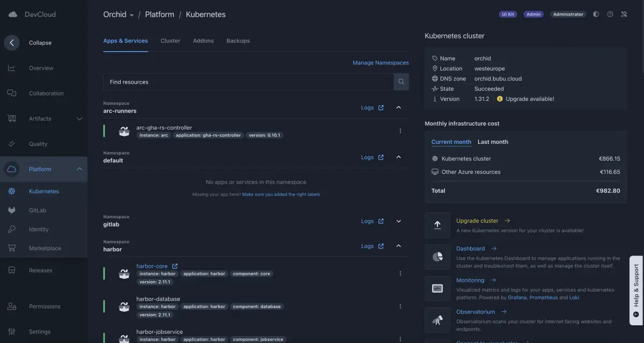Image resolution: width=644 pixels, height=343 pixels.
Task: Expand the Artifacts sidebar menu chevron
Action: (x=79, y=119)
